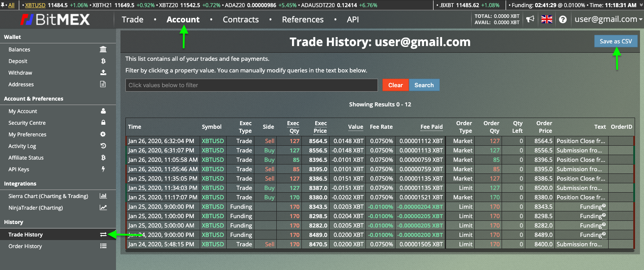
Task: Click the Trade History arrows icon
Action: (103, 235)
